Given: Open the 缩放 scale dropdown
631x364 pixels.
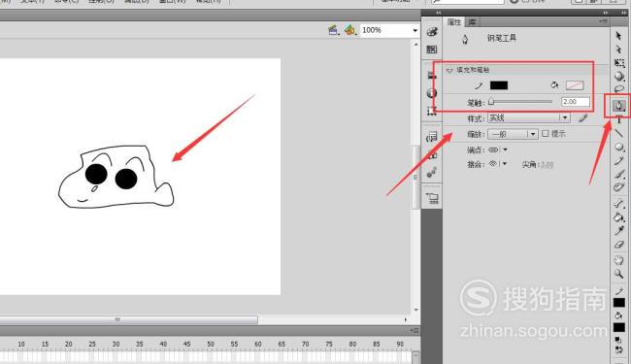Looking at the screenshot, I should click(x=513, y=134).
